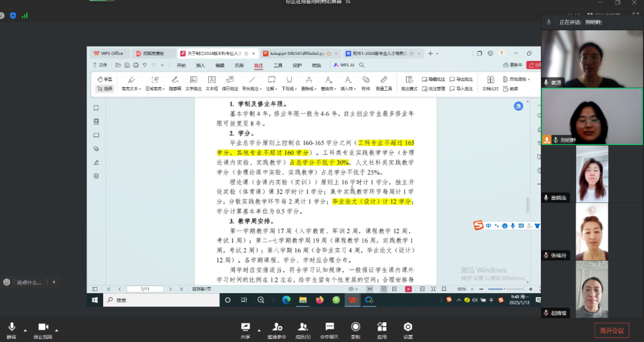Open the bookmark panel in left sidebar
Image resolution: width=644 pixels, height=342 pixels.
pos(96,108)
